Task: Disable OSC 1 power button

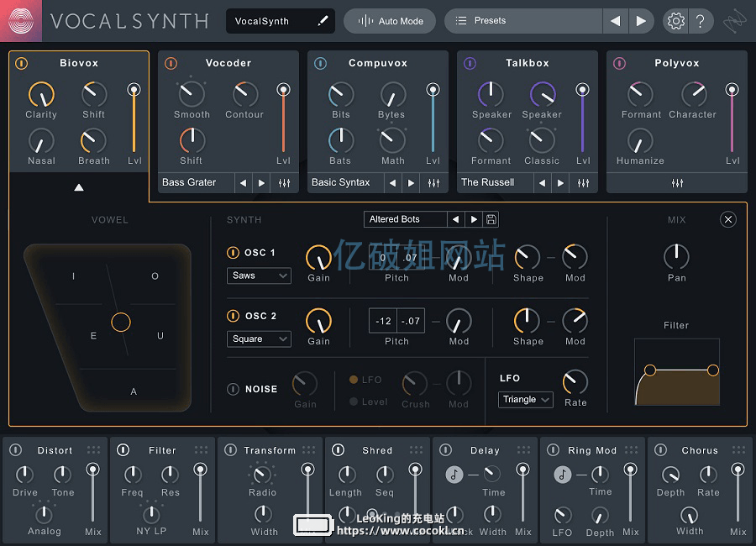Action: pos(233,252)
